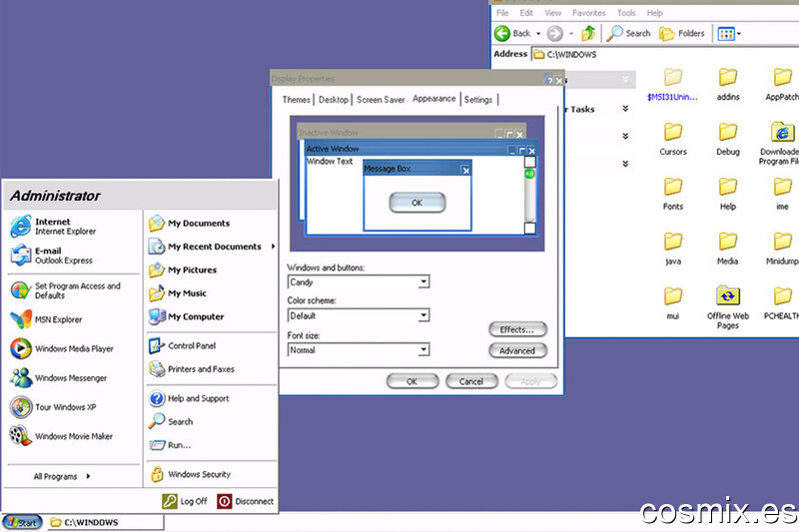Screen dimensions: 799x532
Task: Click Log Off button
Action: click(x=185, y=501)
